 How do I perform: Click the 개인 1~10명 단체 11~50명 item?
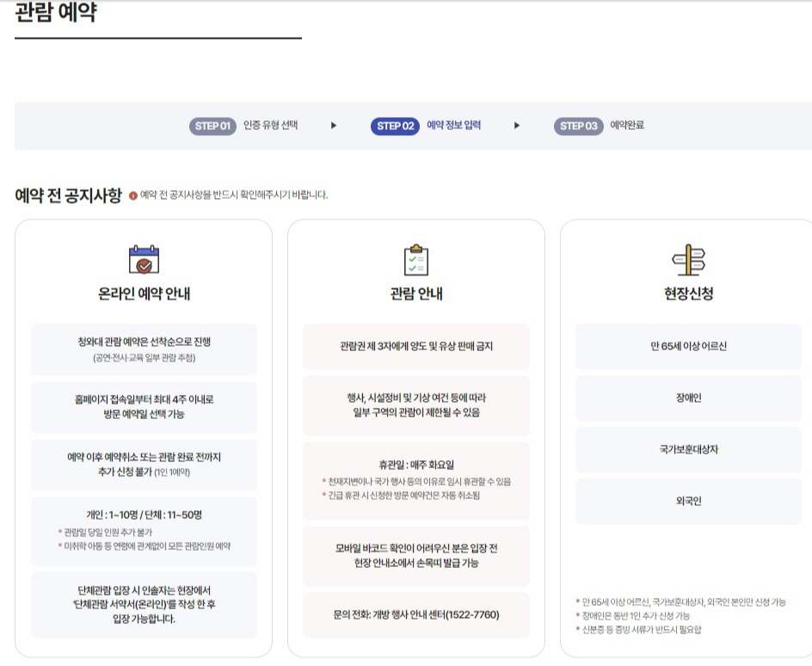click(x=143, y=533)
